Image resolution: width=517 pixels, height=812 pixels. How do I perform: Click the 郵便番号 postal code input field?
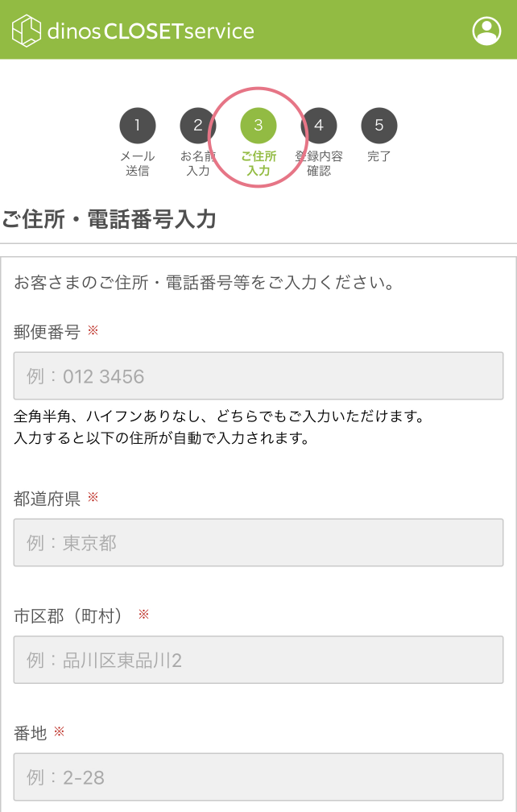(258, 375)
